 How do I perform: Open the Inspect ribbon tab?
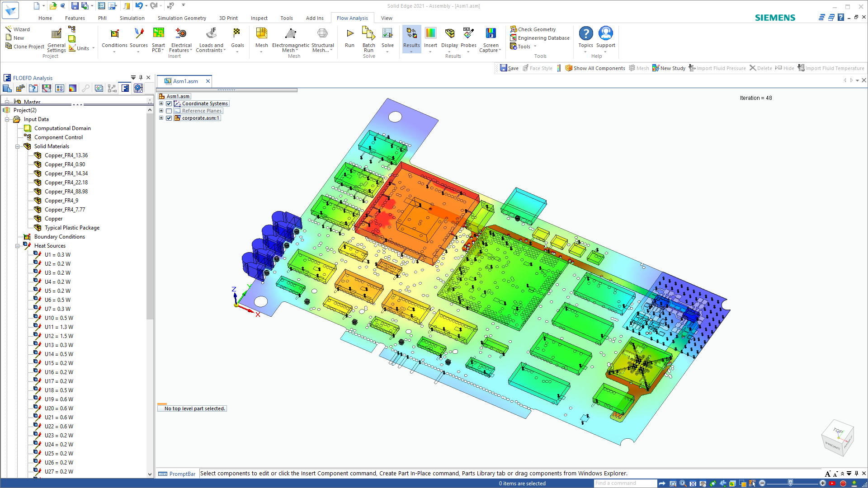[x=259, y=18]
